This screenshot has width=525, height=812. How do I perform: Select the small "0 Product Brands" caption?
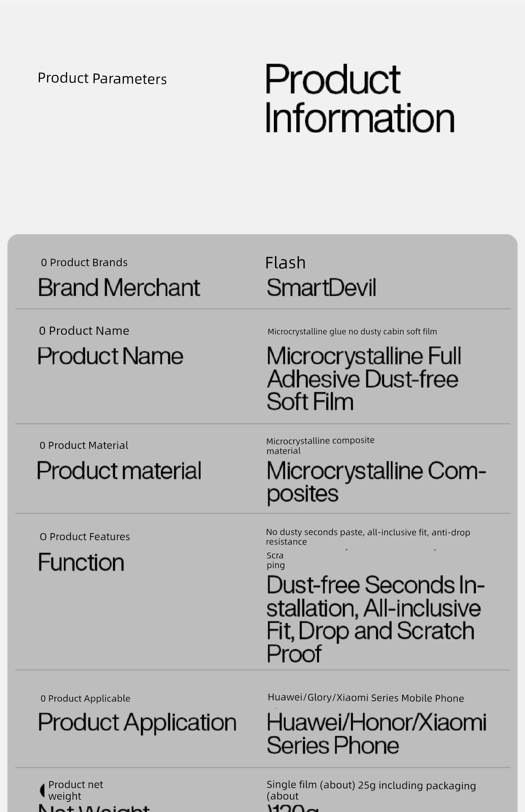[x=84, y=262]
